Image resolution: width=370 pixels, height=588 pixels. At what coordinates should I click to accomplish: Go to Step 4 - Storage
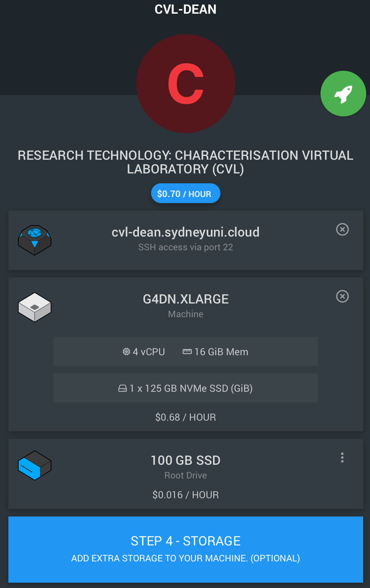(186, 549)
